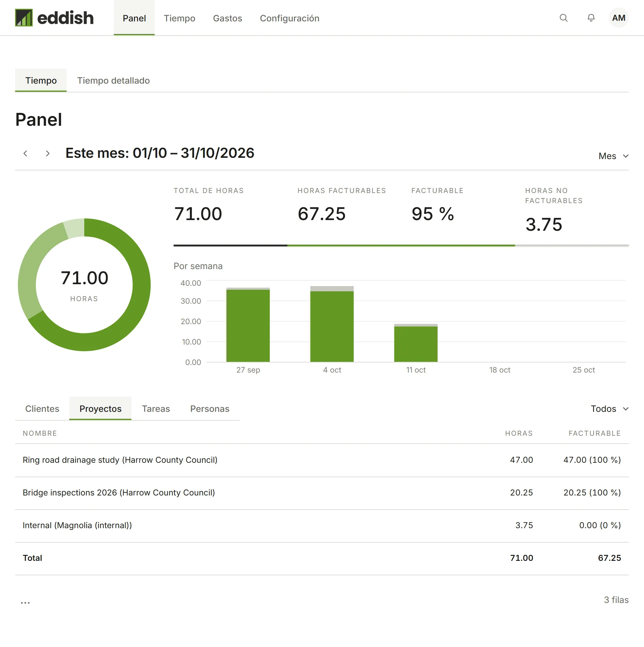Click the 27 sep weekly bar
Image resolution: width=644 pixels, height=647 pixels.
point(248,325)
